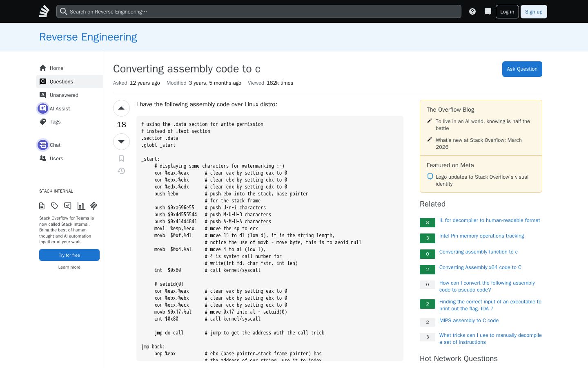Click pencil icon beside March 2026 blog post

click(430, 140)
